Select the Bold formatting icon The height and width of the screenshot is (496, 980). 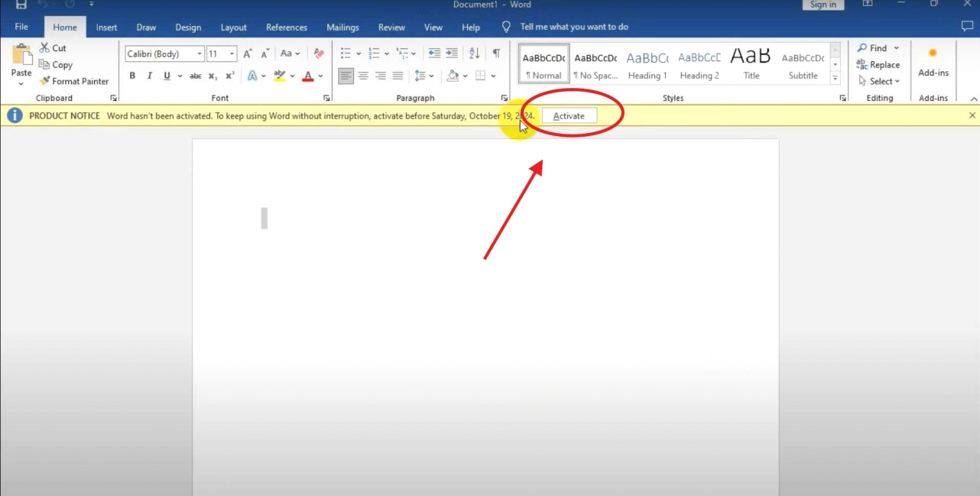(131, 76)
